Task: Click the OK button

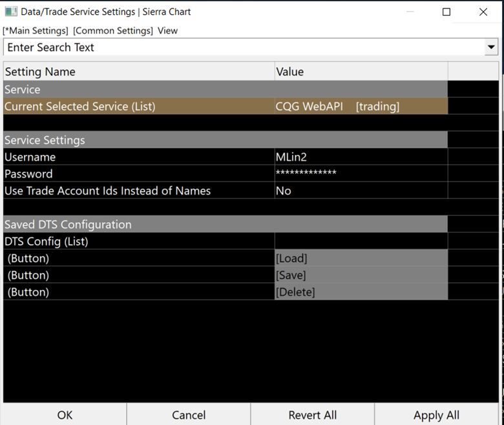Action: click(x=65, y=415)
